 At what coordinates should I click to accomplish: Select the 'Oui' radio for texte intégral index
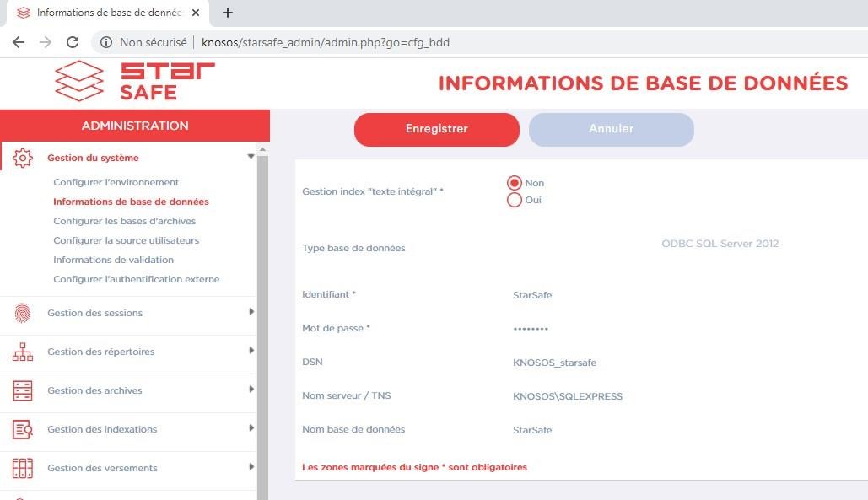pyautogui.click(x=514, y=201)
